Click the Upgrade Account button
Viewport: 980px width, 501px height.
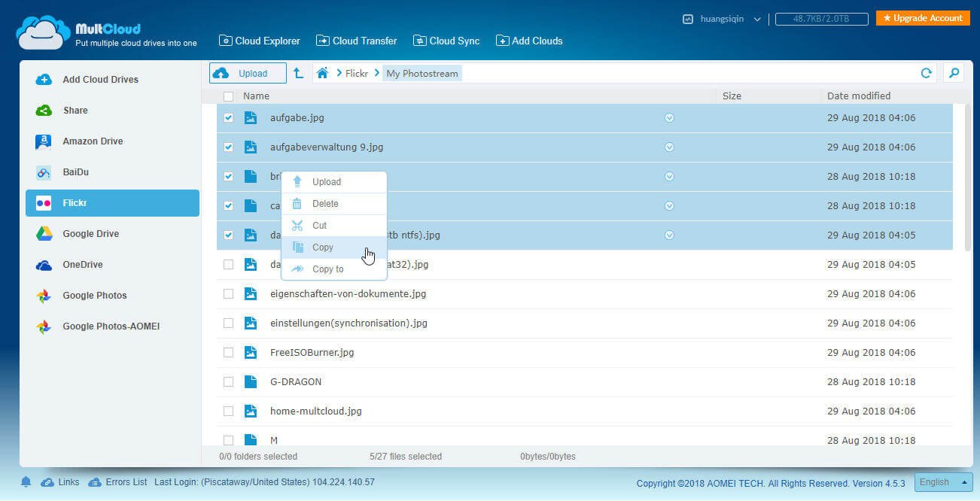922,18
